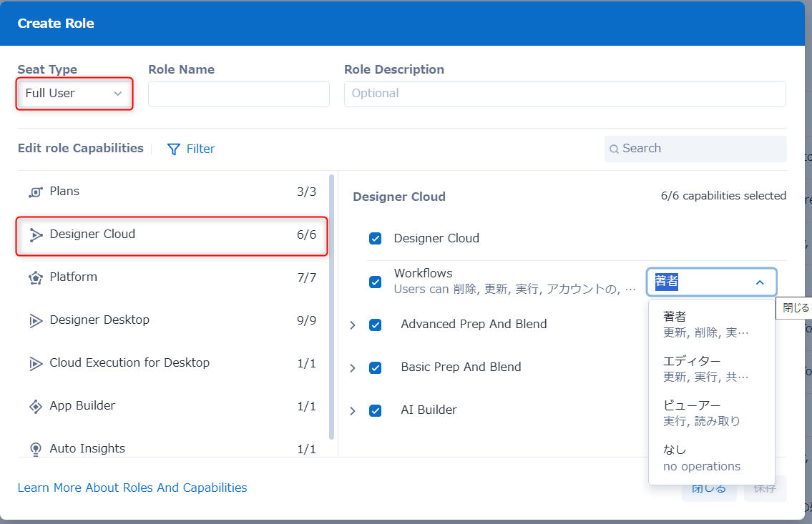
Task: Choose the 著者 option in the dropdown list
Action: click(712, 325)
